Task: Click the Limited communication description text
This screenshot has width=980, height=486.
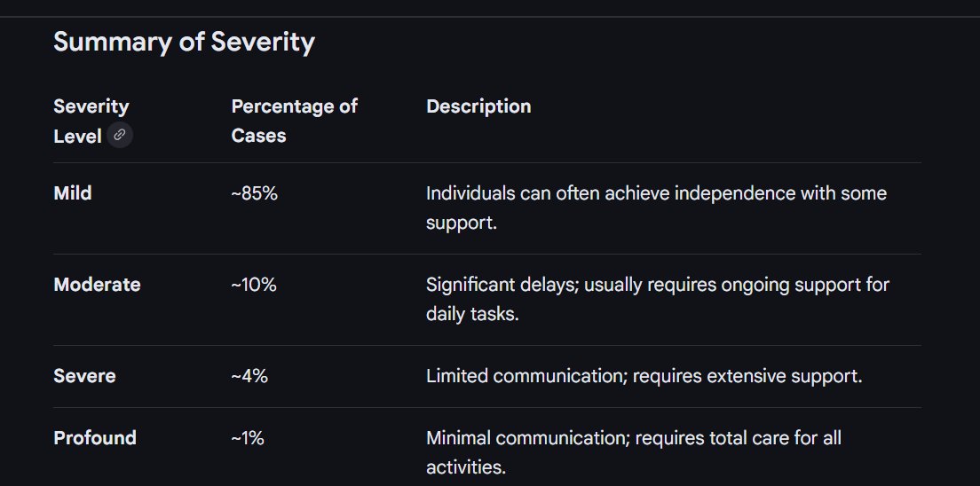Action: (644, 376)
